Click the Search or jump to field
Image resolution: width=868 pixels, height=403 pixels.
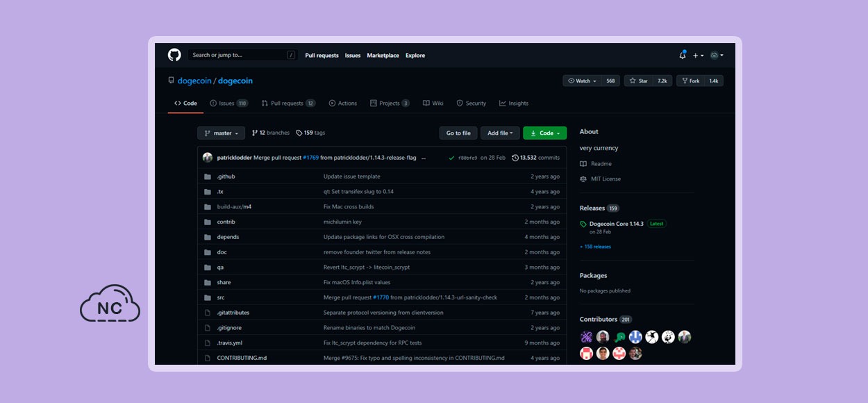(x=242, y=55)
